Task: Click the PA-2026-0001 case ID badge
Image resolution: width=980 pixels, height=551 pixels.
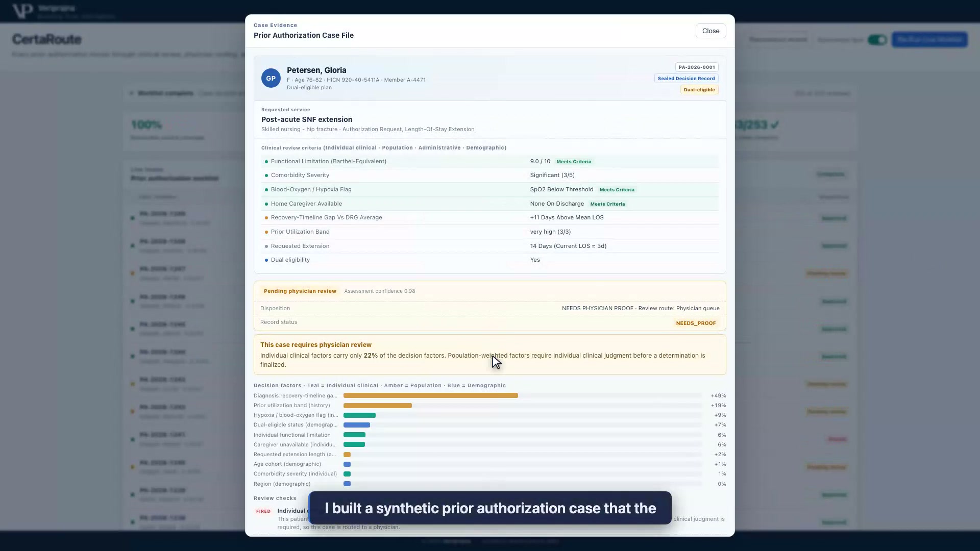Action: [x=697, y=67]
